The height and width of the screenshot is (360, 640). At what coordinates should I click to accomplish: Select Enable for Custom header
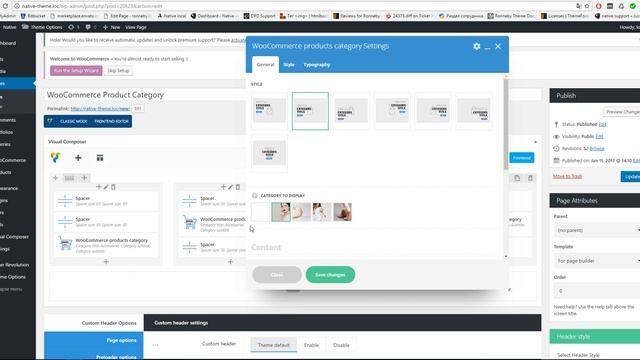[x=311, y=345]
